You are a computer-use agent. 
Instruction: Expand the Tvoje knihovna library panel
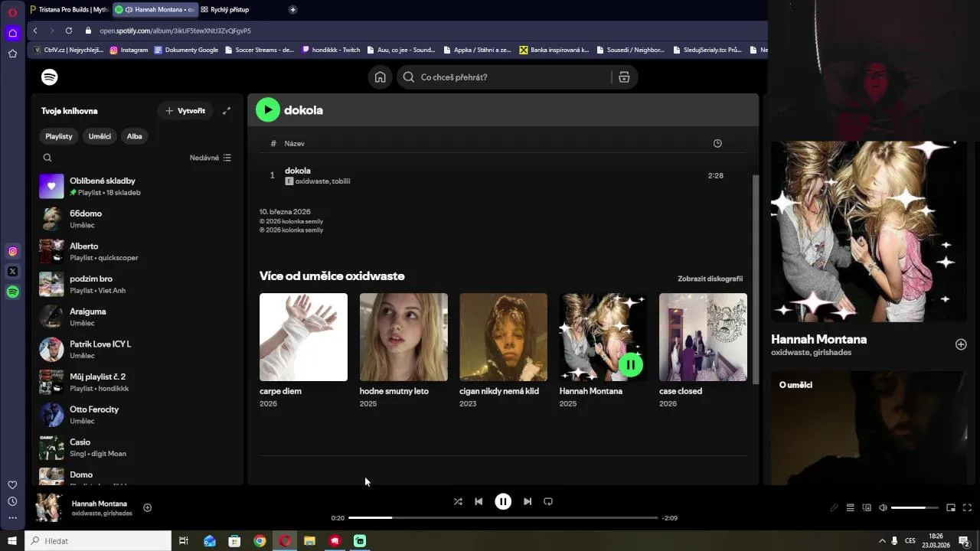pos(227,111)
